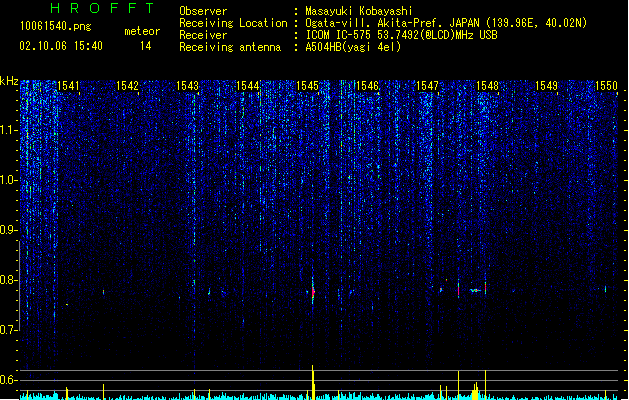Click the Receiving antenna label
This screenshot has height=400, width=629.
230,47
